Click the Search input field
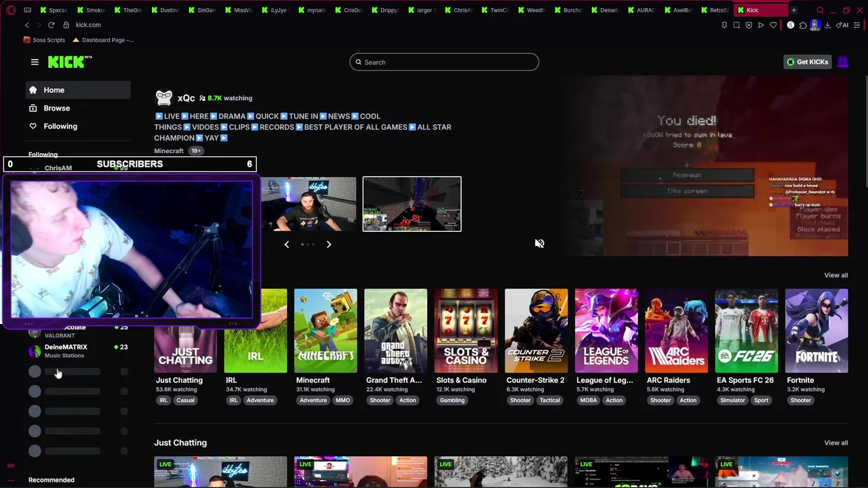This screenshot has height=488, width=868. click(x=444, y=62)
